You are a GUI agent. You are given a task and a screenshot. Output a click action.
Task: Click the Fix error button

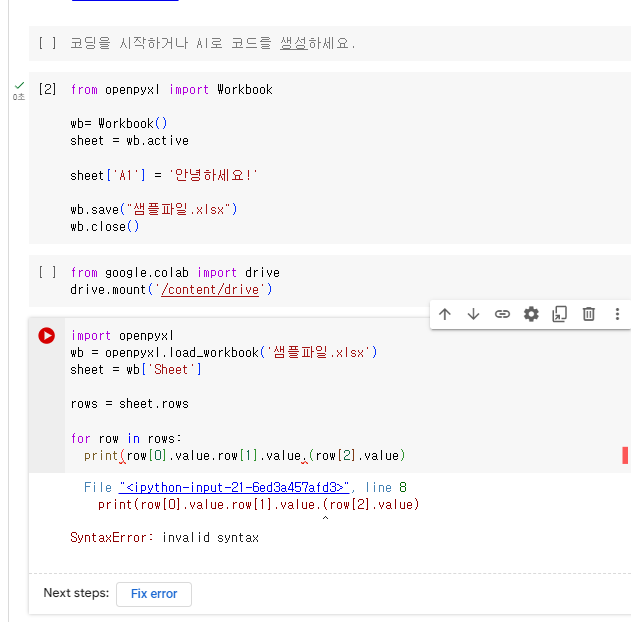click(x=154, y=594)
